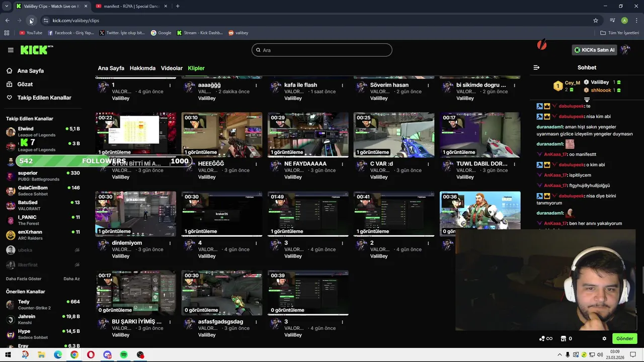Click the 'KICKs Satın Al' button
644x362 pixels.
[x=595, y=50]
